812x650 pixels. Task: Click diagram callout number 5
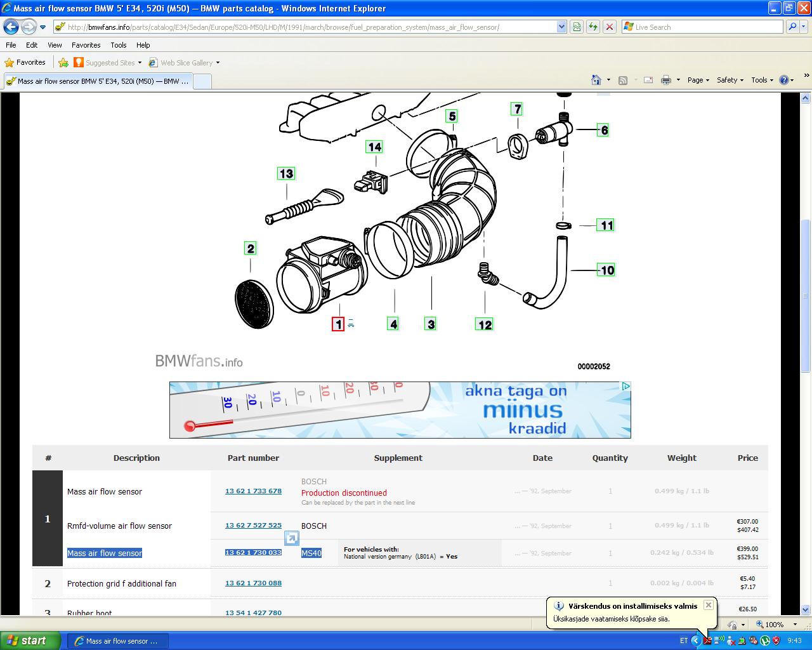(x=451, y=116)
